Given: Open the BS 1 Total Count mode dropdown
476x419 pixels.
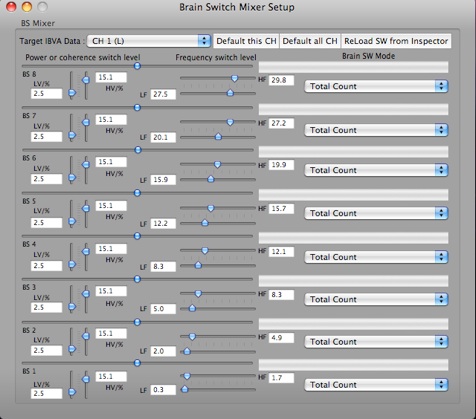Looking at the screenshot, I should coord(376,385).
